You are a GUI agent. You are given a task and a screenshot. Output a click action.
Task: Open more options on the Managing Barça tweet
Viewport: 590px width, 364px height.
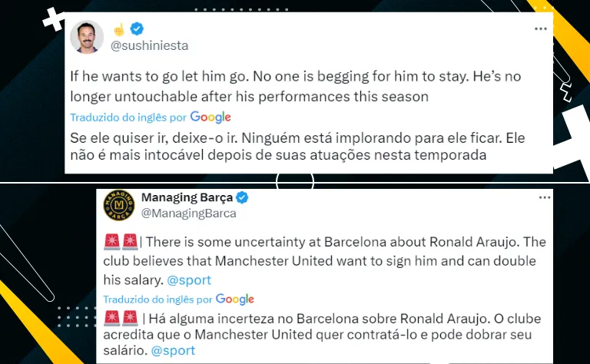point(545,197)
